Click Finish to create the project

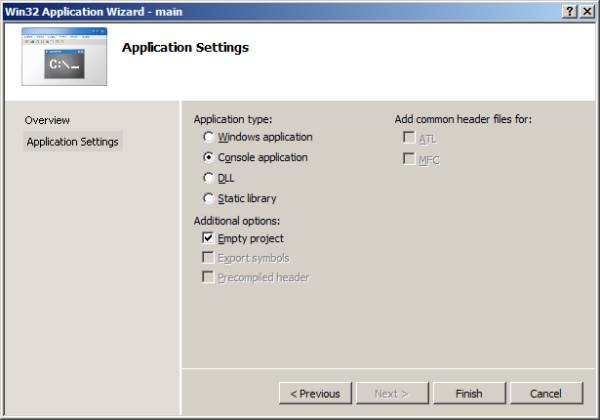(x=470, y=393)
